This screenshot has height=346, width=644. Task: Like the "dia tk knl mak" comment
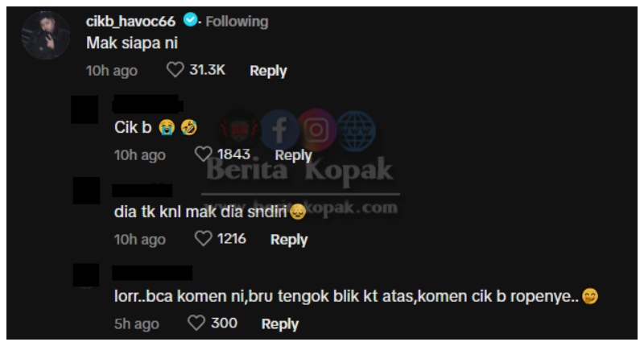203,238
